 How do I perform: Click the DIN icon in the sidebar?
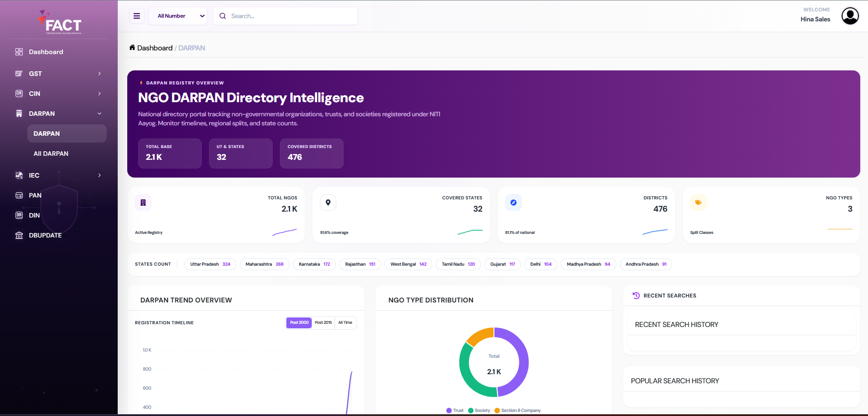tap(19, 215)
